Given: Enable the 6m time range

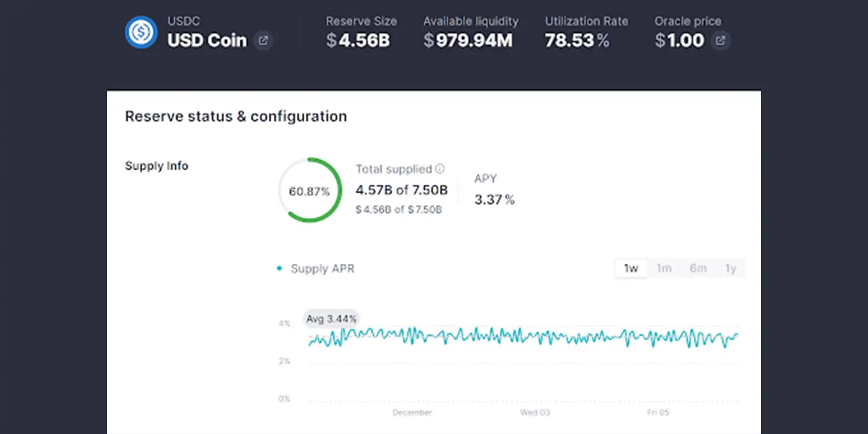Looking at the screenshot, I should pos(698,268).
